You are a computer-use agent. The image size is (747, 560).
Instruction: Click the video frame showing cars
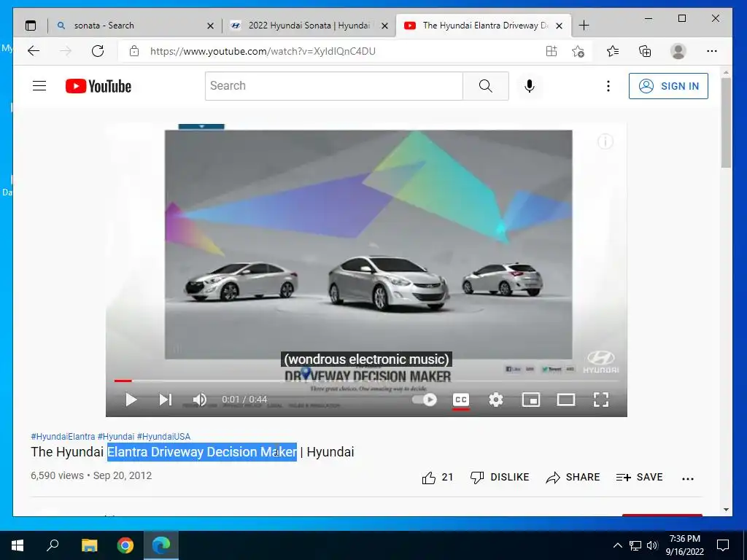coord(368,244)
